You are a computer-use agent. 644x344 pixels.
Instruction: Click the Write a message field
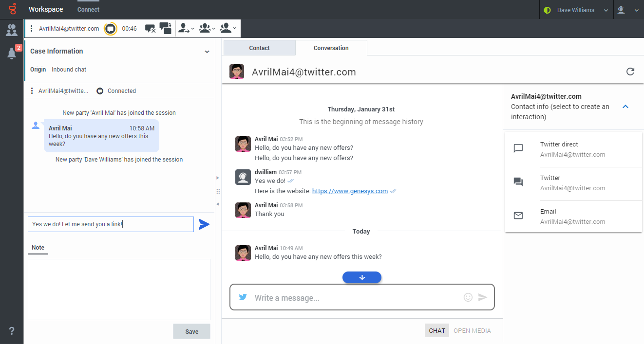pyautogui.click(x=356, y=298)
